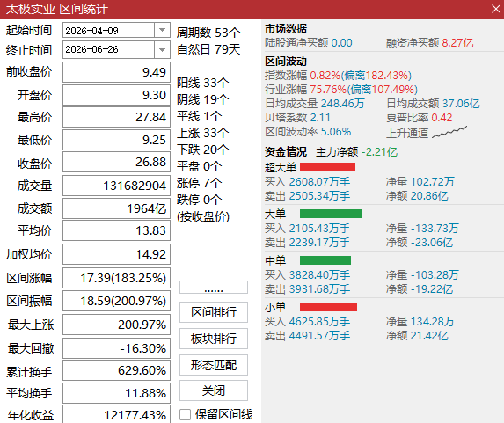
Task: Click the 最大上涨 field 200.97%
Action: (x=116, y=325)
